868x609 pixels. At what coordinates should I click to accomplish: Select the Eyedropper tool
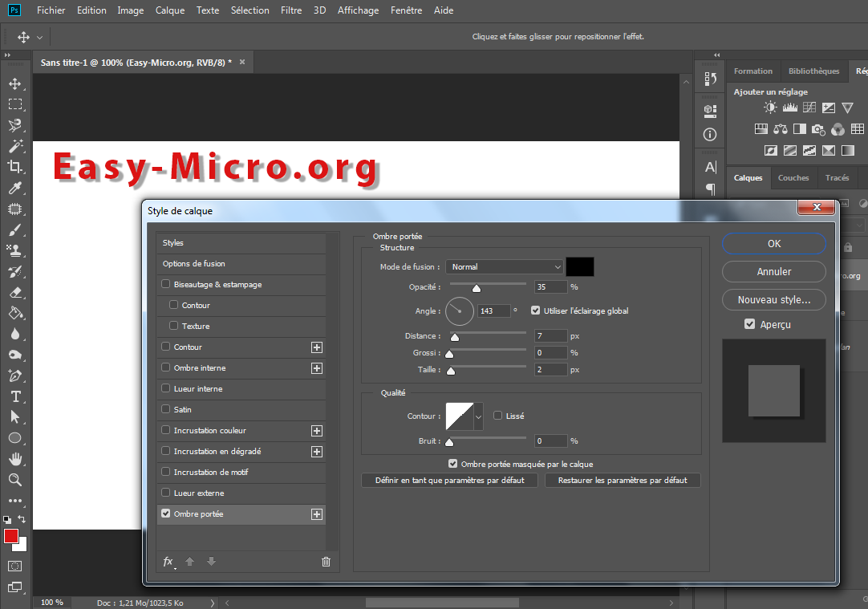15,188
